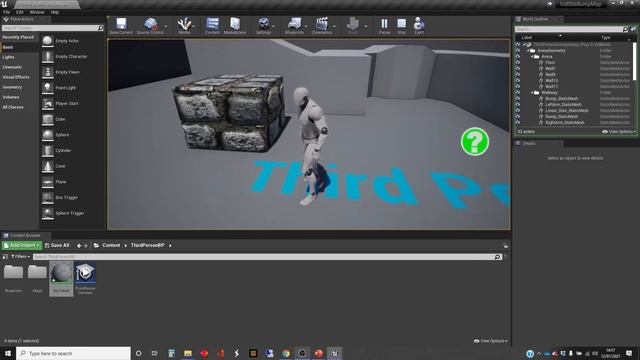Click the green question mark icon in viewport
The width and height of the screenshot is (640, 360).
[x=475, y=142]
